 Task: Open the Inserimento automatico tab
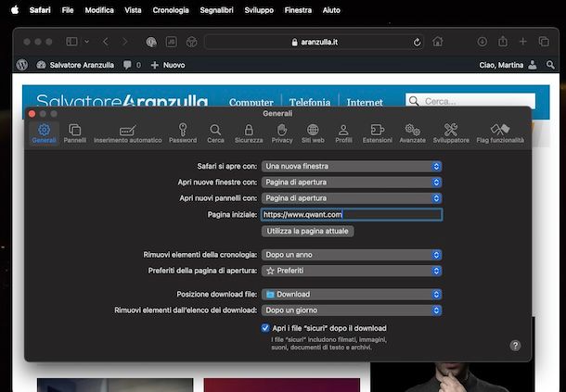127,133
